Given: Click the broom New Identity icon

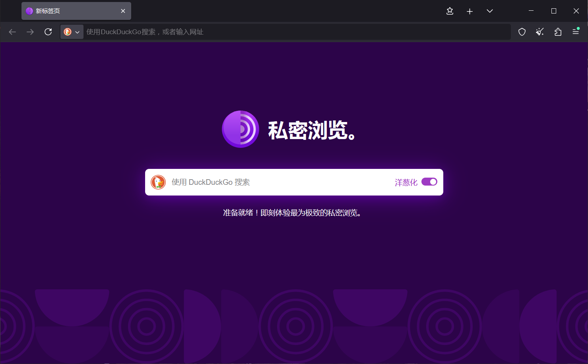Looking at the screenshot, I should [539, 32].
